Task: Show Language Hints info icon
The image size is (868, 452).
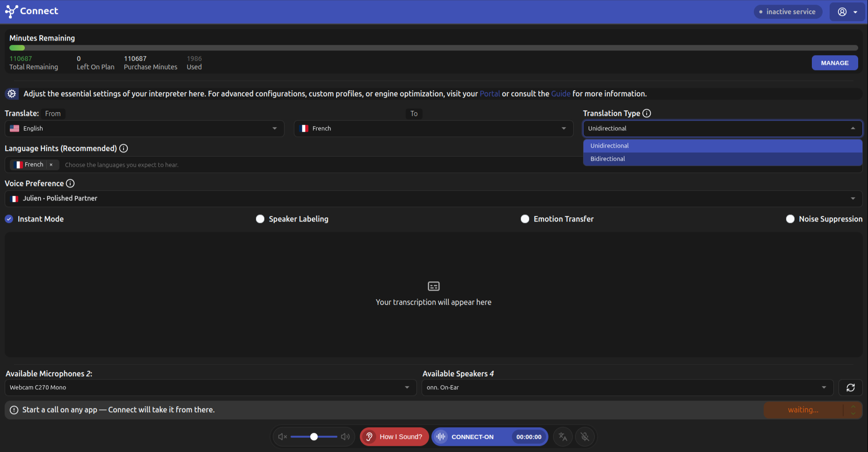Action: (x=124, y=148)
